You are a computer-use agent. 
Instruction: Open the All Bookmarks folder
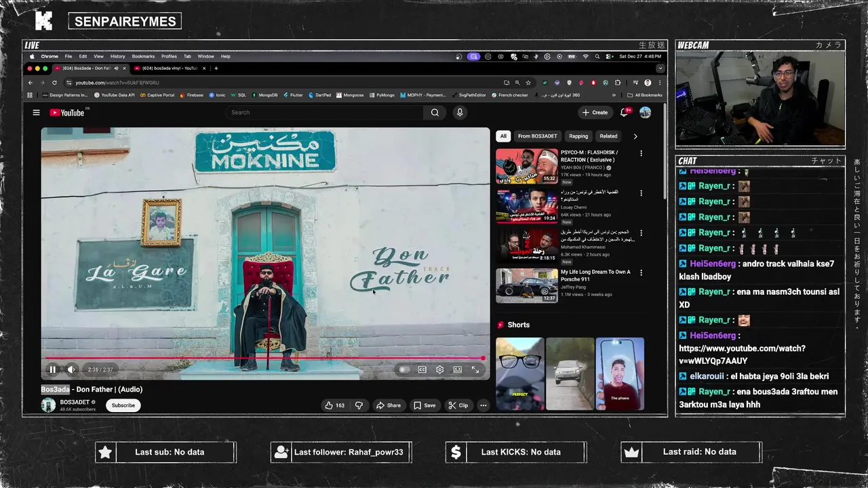coord(644,95)
